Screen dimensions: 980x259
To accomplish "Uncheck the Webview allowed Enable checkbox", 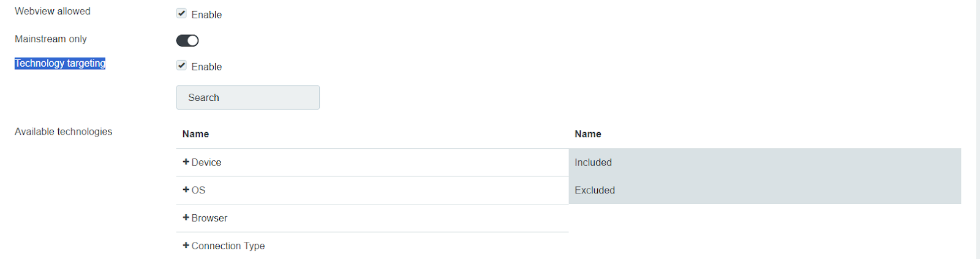I will pyautogui.click(x=181, y=13).
